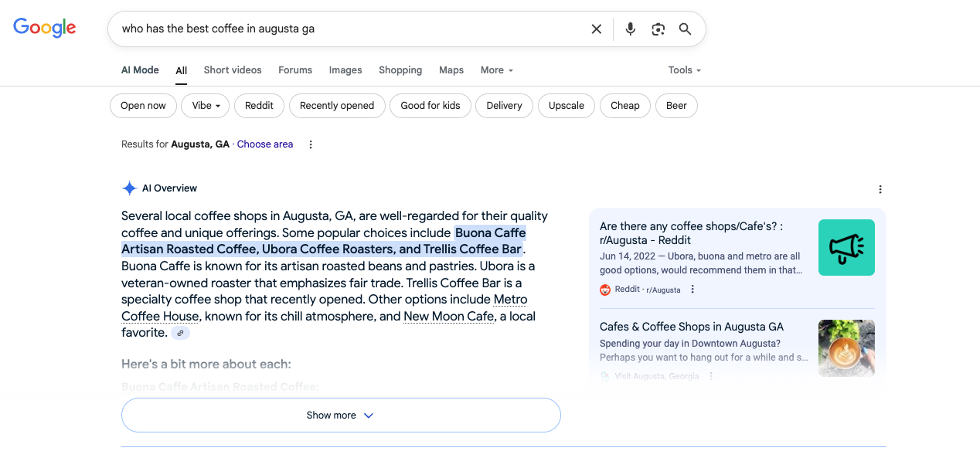
Task: Expand the Vibe filter dropdown
Action: click(x=205, y=106)
